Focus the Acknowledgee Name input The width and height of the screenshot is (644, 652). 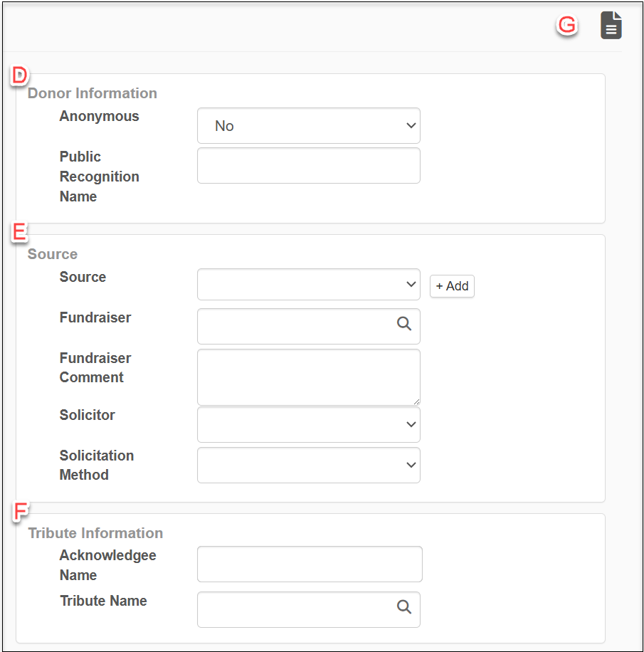[310, 564]
